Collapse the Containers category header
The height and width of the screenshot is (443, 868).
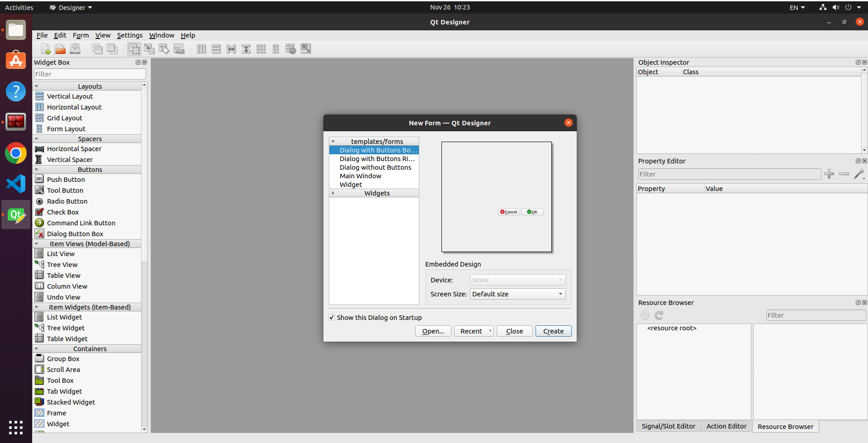coord(87,349)
